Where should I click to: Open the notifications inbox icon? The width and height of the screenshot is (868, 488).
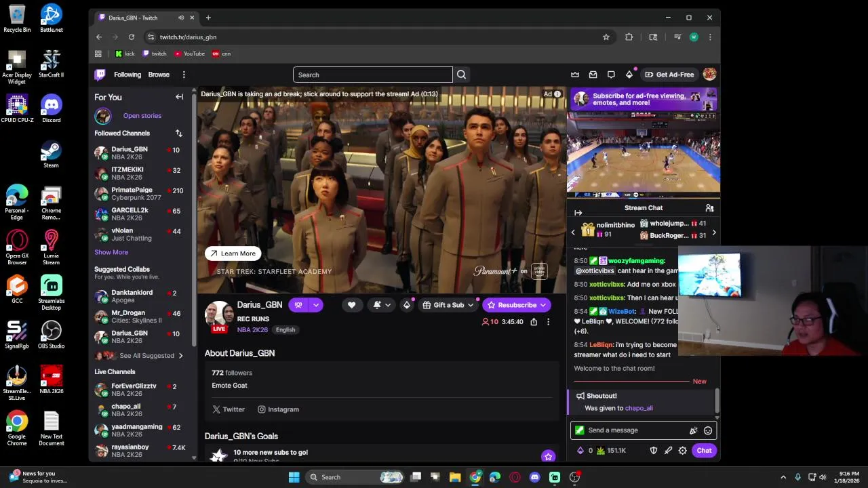[593, 75]
